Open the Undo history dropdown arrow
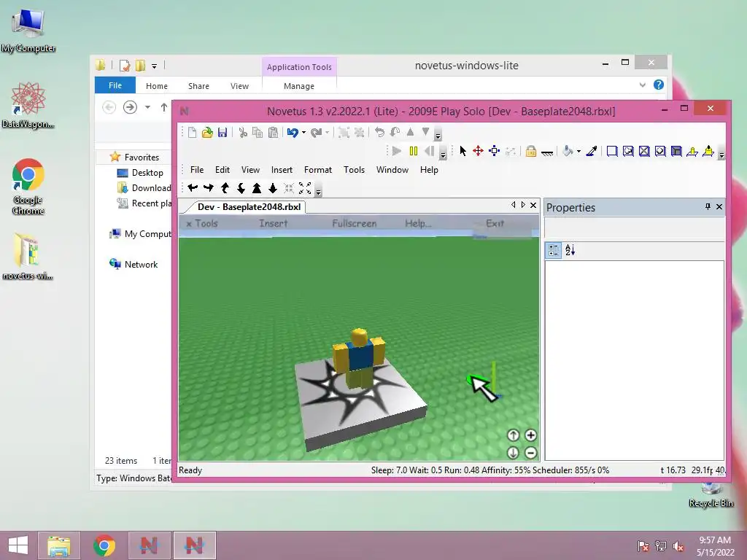This screenshot has width=747, height=560. point(303,133)
